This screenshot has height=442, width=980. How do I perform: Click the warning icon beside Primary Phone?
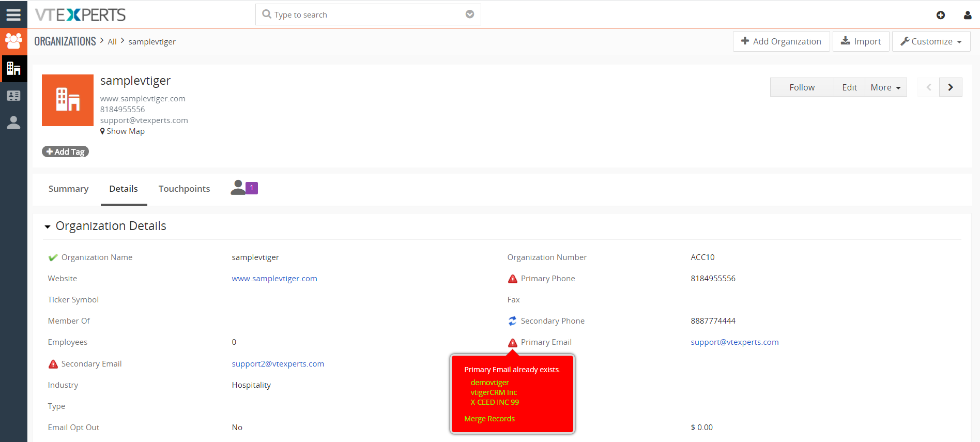pyautogui.click(x=512, y=279)
